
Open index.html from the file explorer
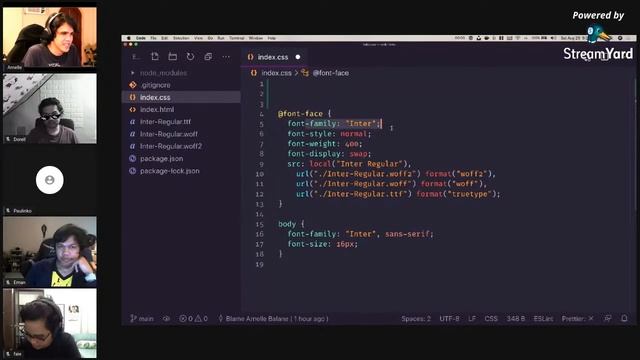pos(181,109)
